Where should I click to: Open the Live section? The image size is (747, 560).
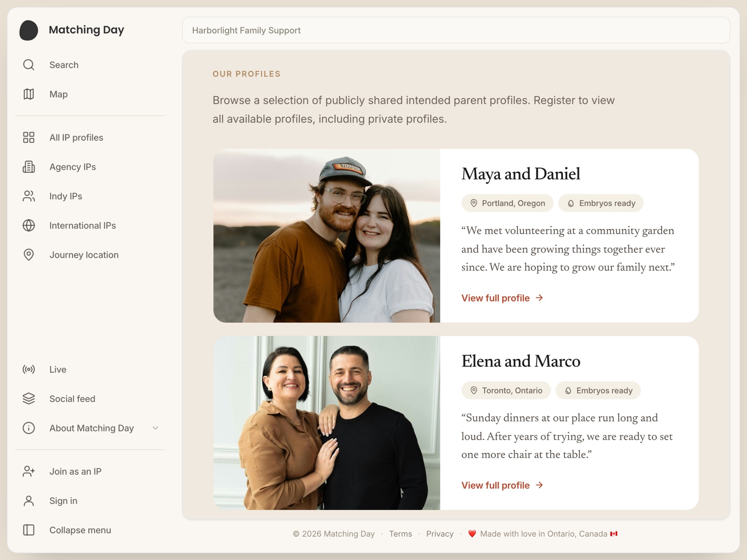pos(90,370)
